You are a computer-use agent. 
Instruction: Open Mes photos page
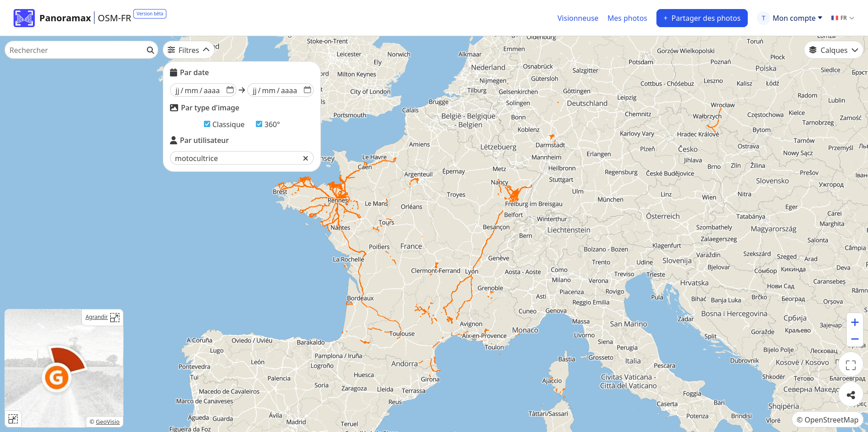pos(627,18)
